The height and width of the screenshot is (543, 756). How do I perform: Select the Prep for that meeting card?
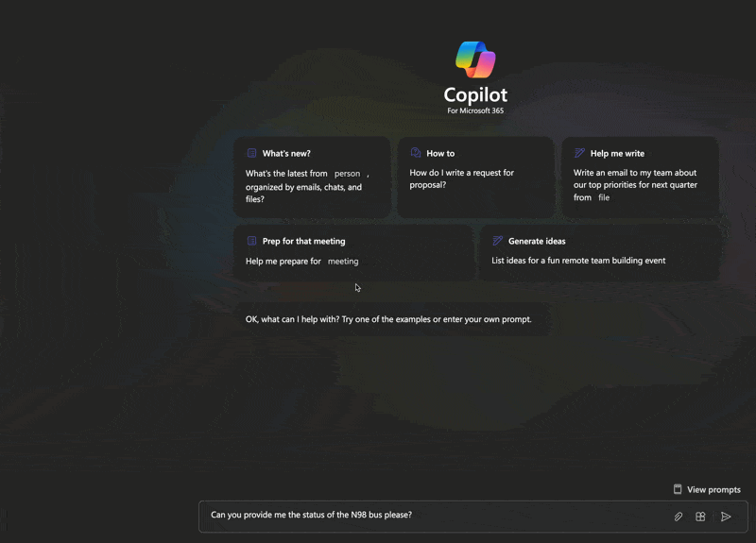tap(353, 252)
